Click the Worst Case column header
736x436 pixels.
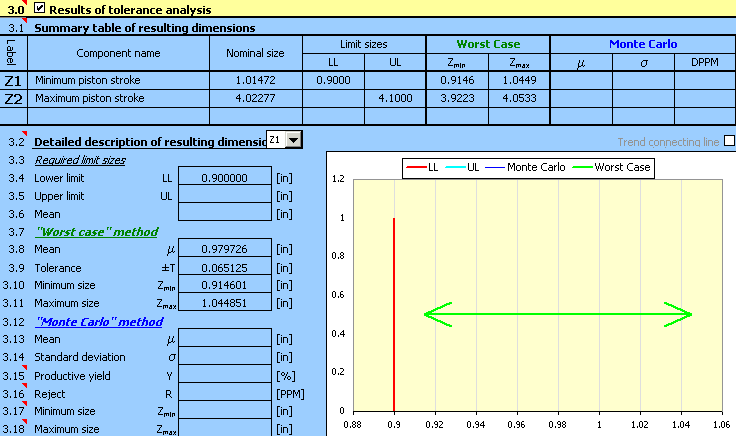488,44
